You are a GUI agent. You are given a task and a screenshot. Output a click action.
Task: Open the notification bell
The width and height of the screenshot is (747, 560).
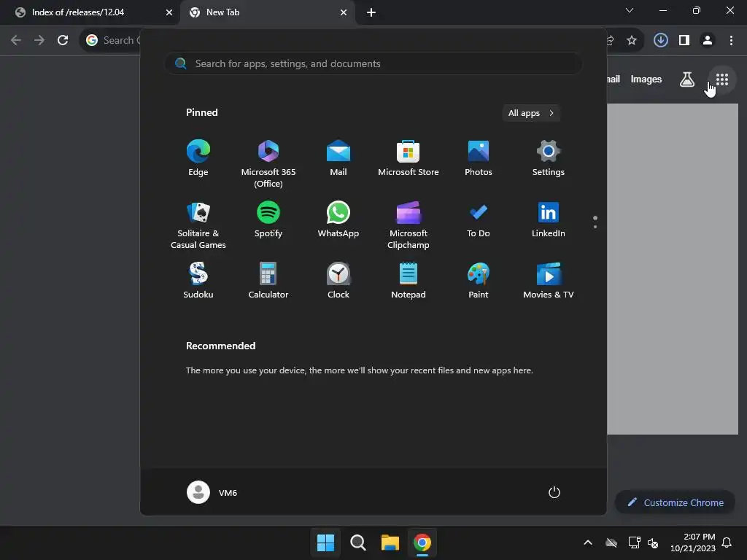[x=727, y=542]
